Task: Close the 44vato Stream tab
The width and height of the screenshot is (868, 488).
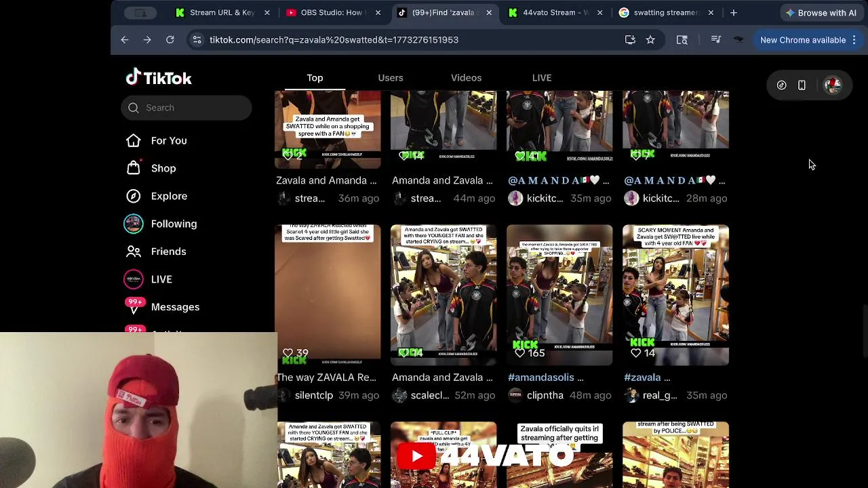Action: coord(599,12)
